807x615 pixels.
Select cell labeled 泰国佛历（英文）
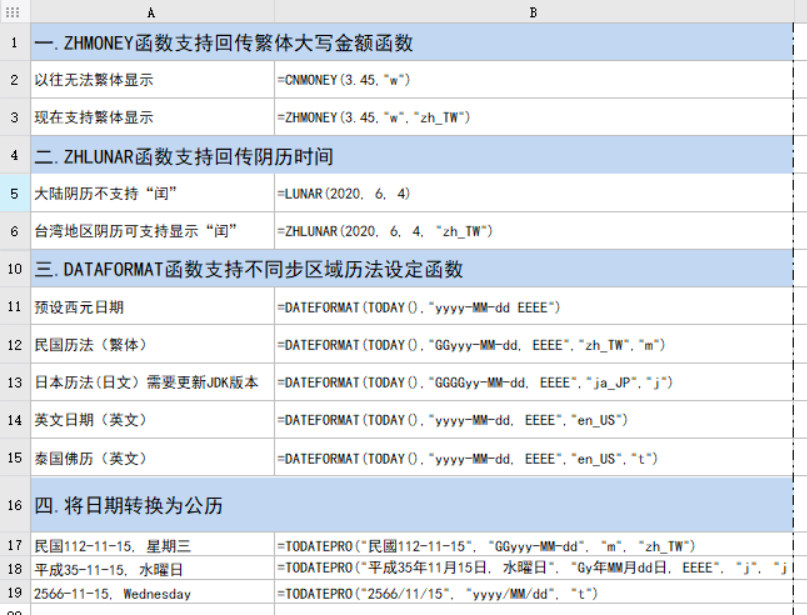[x=120, y=458]
